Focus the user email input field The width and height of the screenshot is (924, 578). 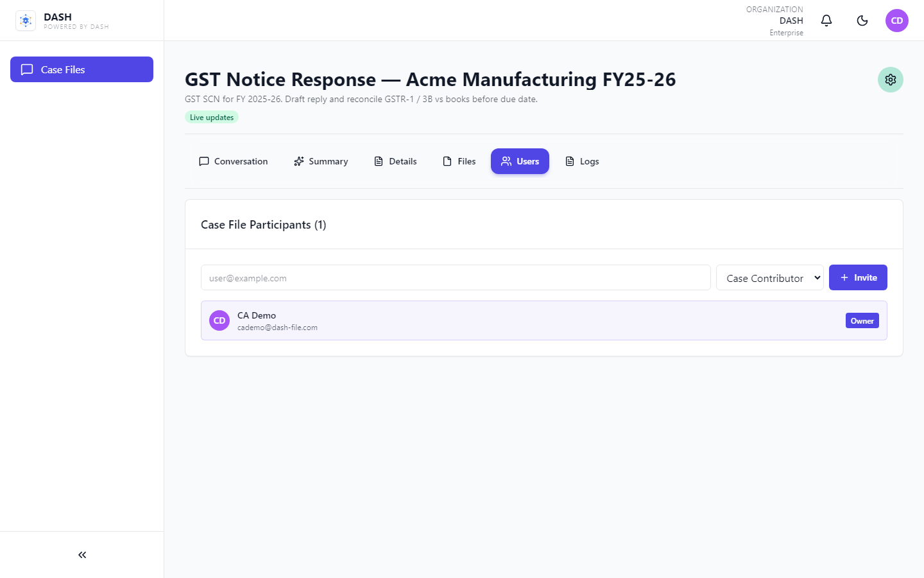click(456, 277)
